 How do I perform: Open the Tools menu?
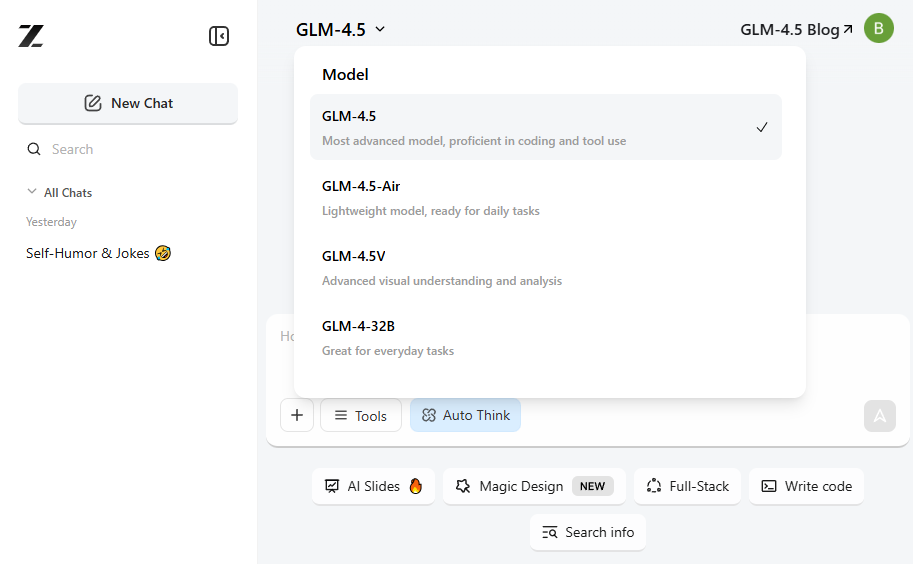pos(360,415)
